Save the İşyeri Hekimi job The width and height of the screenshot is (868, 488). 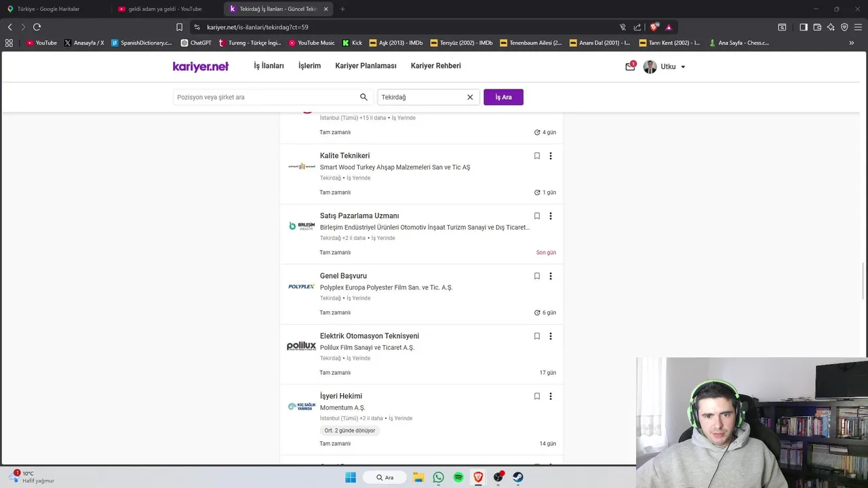[536, 396]
